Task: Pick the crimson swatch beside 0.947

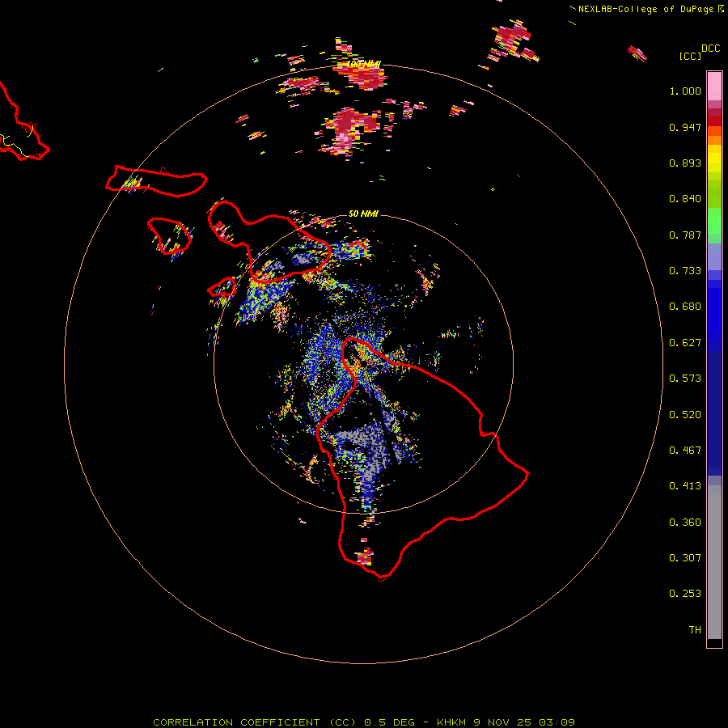Action: tap(714, 121)
